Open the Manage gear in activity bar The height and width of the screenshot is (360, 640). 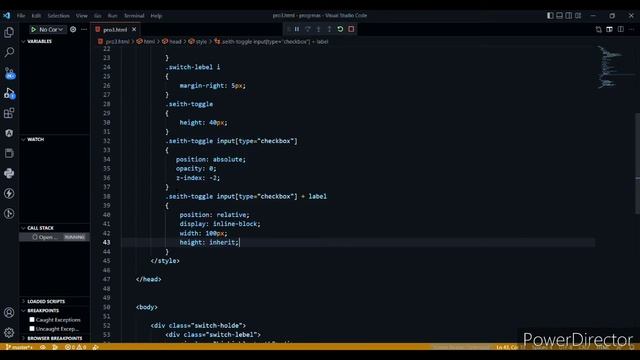[9, 333]
